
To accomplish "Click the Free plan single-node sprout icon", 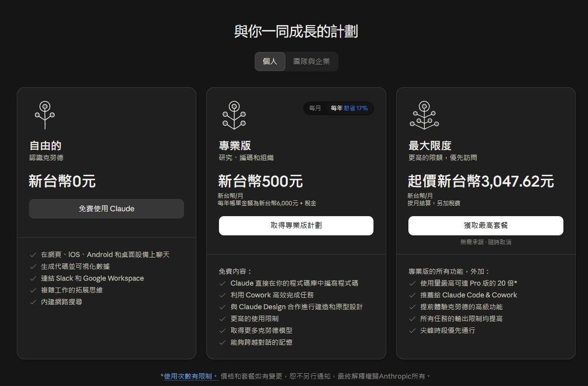I will point(45,115).
